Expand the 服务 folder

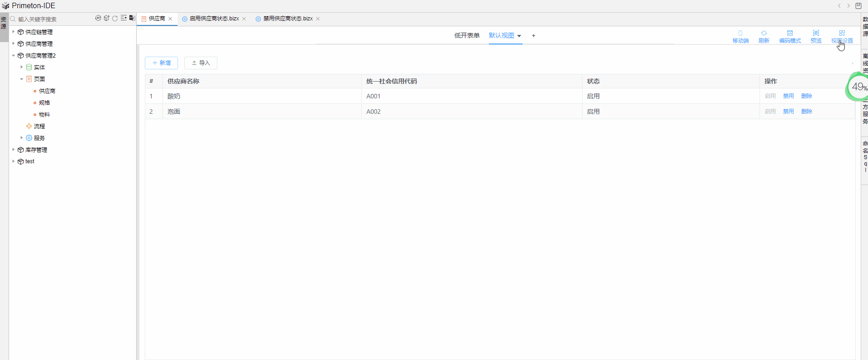click(21, 138)
